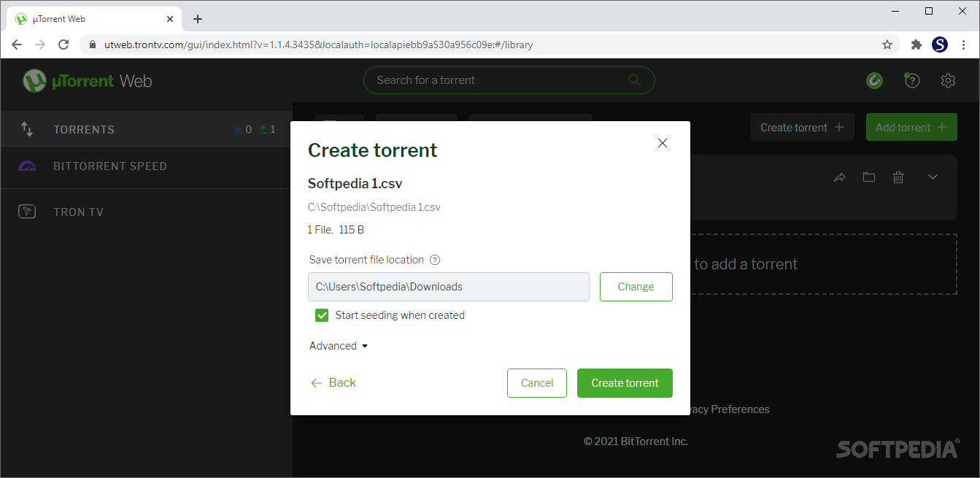Click the site lock icon in address bar
The image size is (980, 478).
tap(92, 45)
